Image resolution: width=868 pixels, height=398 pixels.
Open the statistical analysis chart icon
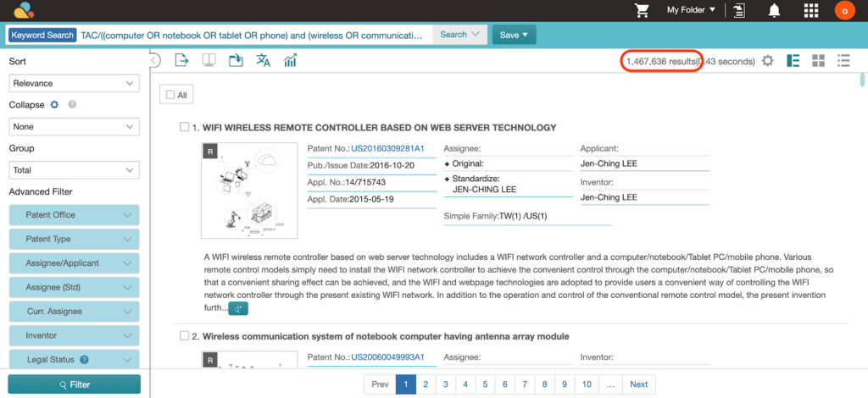pyautogui.click(x=291, y=60)
